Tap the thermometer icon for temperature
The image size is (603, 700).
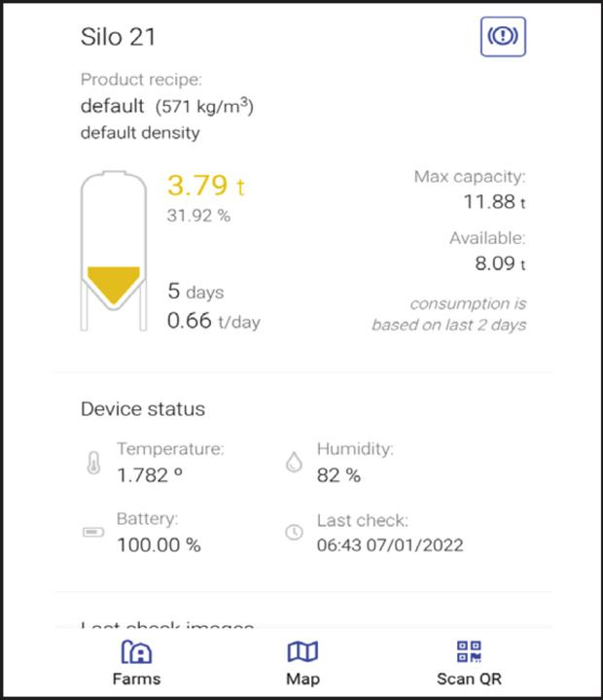(93, 464)
